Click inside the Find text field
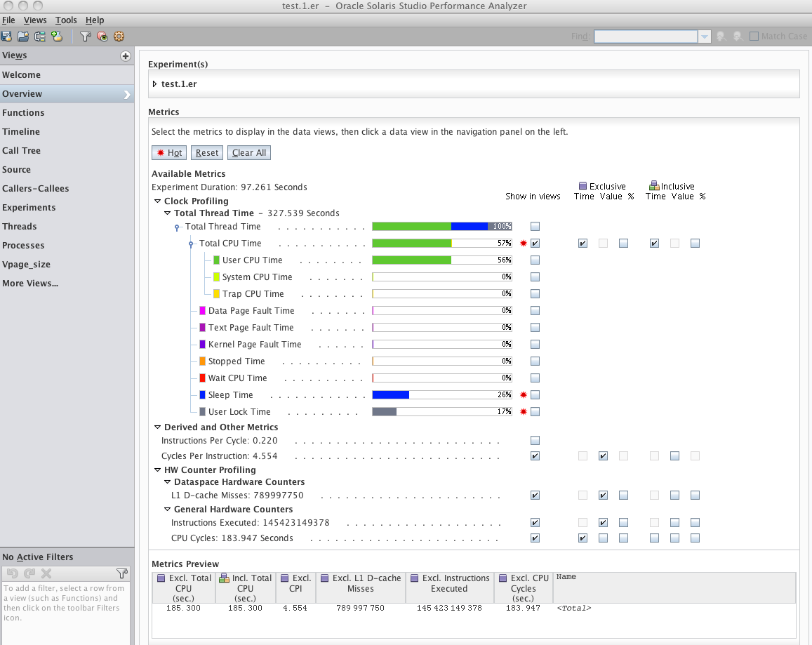Screen dimensions: 812x645 [x=646, y=36]
